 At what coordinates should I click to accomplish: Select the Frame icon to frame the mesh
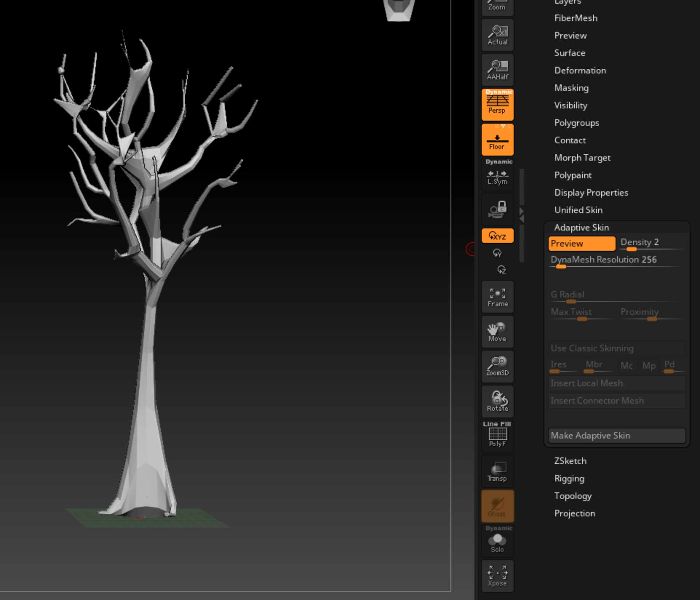pyautogui.click(x=497, y=297)
